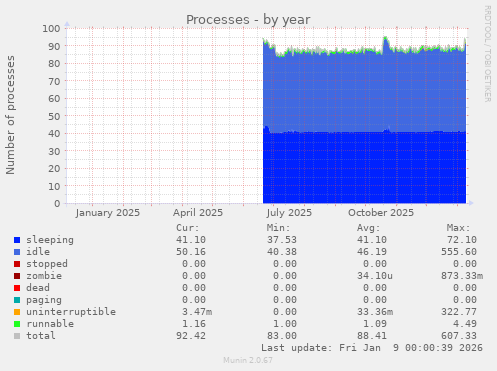Click runnable average value 1.09
This screenshot has height=371, width=497.
click(375, 324)
